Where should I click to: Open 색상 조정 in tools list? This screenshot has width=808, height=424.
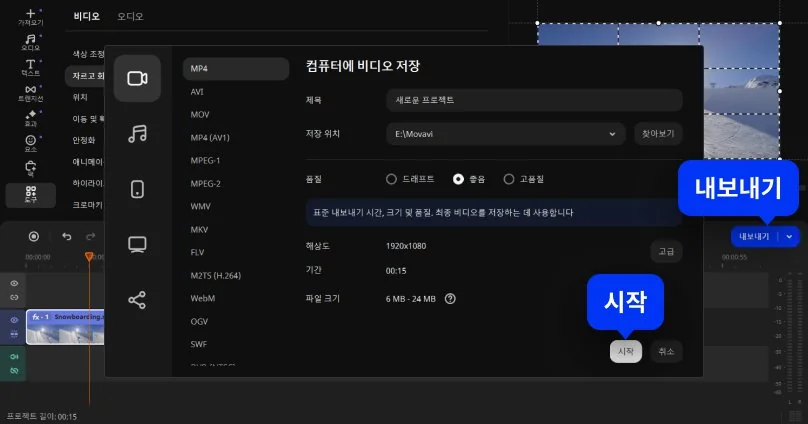click(86, 54)
